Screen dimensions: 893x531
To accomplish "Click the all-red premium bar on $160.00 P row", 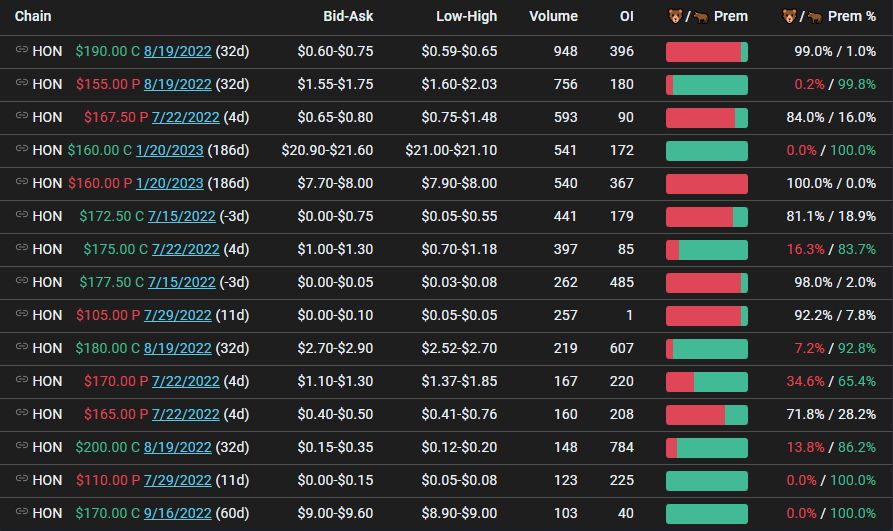I will point(707,184).
